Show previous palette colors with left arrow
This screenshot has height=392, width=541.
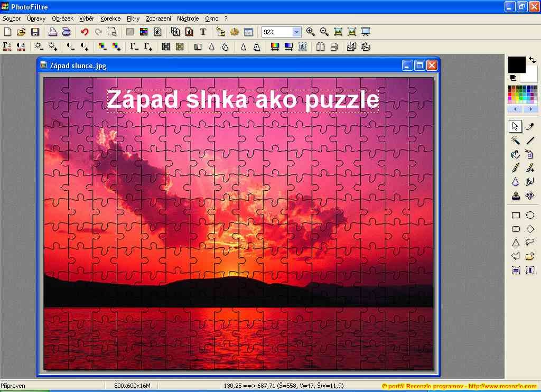coord(515,109)
